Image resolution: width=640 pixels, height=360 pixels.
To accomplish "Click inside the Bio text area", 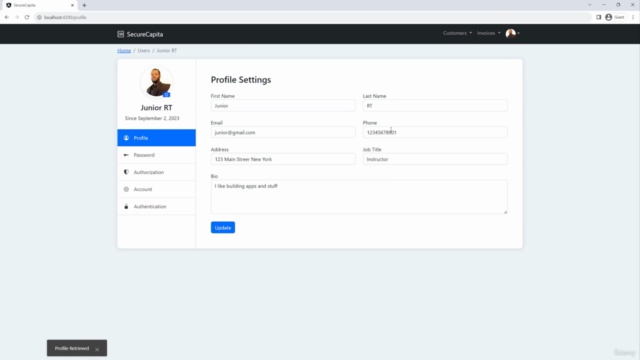I will pos(359,197).
